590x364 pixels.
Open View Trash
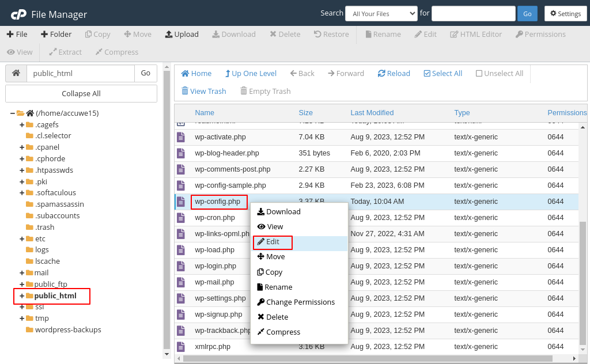click(203, 92)
